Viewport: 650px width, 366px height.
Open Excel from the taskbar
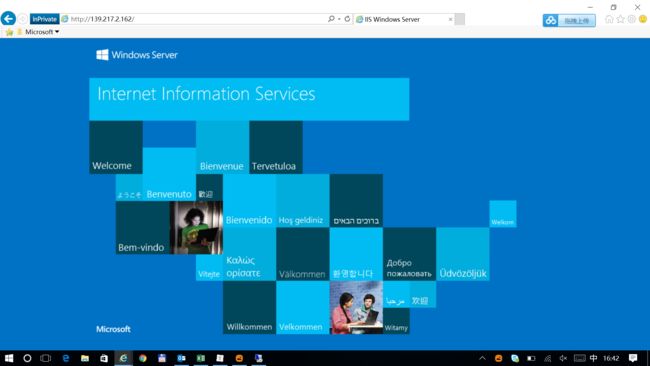tap(201, 358)
